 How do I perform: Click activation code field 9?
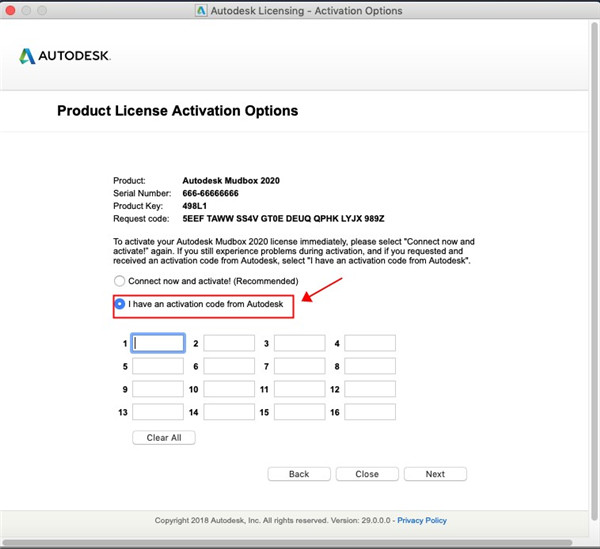(158, 389)
